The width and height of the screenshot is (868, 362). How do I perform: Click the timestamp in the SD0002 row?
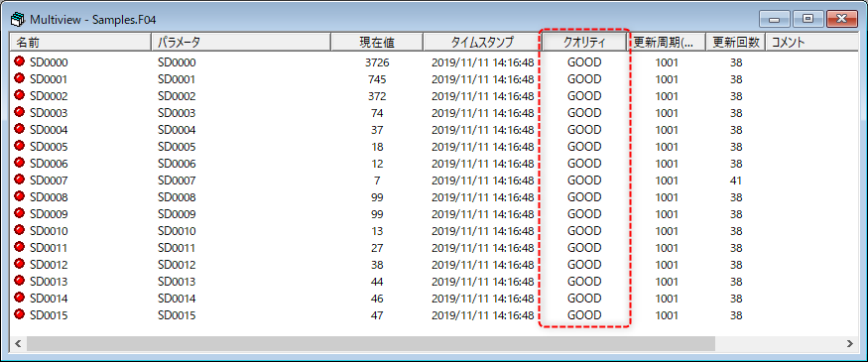pyautogui.click(x=483, y=96)
